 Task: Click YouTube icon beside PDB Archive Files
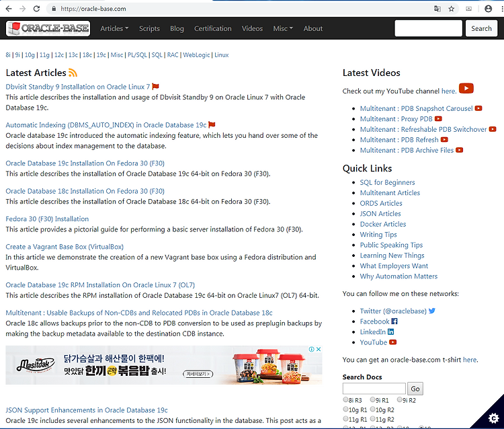(x=460, y=150)
